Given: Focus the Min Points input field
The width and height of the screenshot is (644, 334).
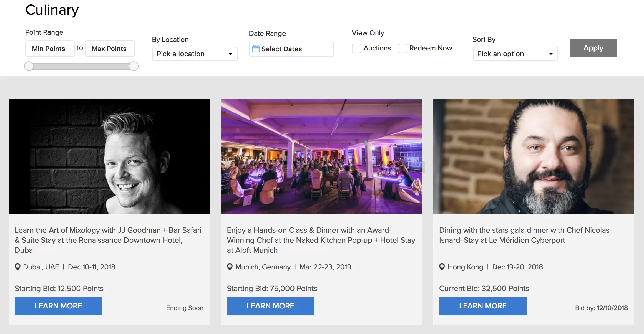Looking at the screenshot, I should [50, 49].
